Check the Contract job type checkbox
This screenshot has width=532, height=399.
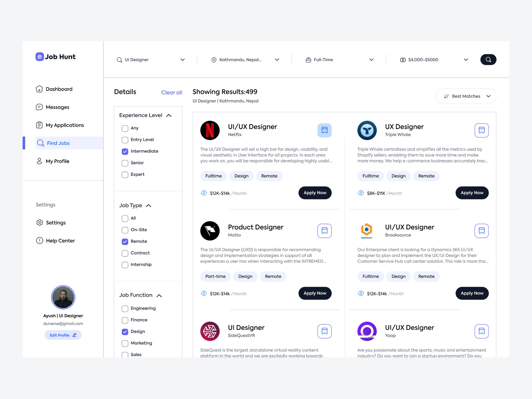125,253
